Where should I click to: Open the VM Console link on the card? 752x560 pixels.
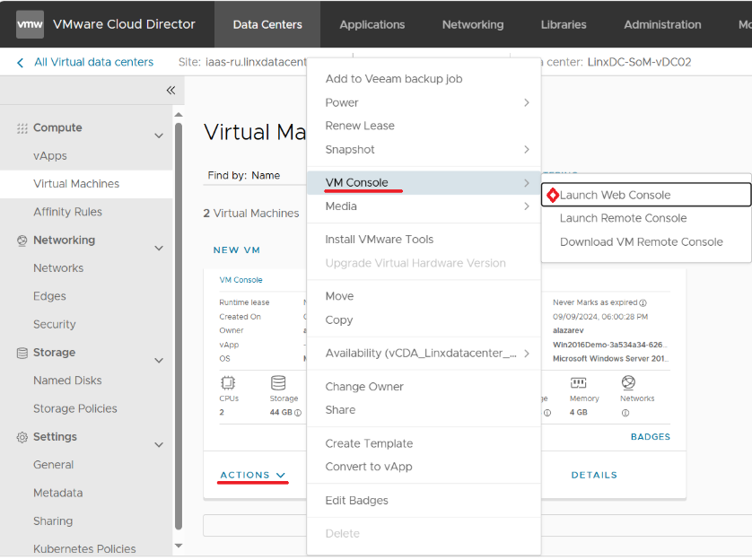[240, 280]
